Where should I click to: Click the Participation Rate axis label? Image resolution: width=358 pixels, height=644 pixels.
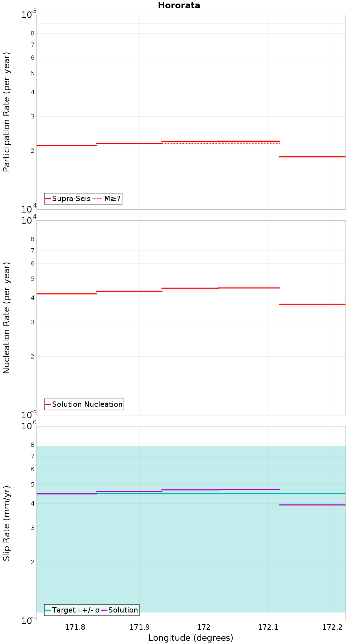pyautogui.click(x=6, y=112)
